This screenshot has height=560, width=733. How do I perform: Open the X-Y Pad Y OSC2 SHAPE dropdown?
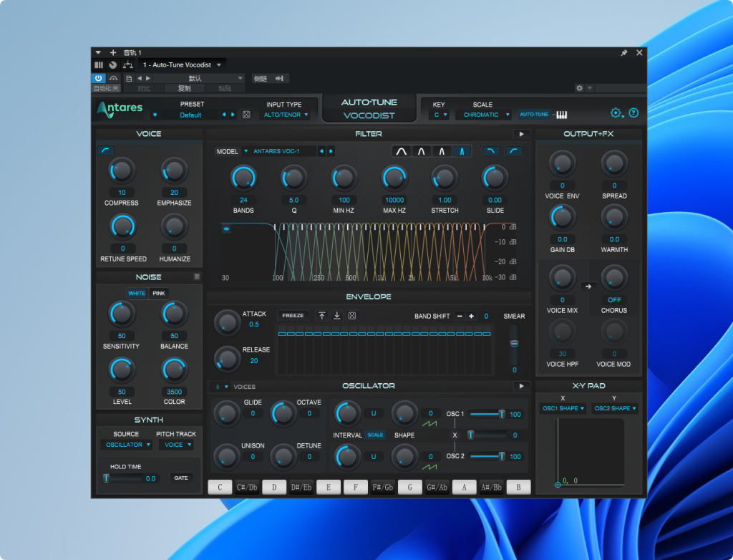(615, 408)
